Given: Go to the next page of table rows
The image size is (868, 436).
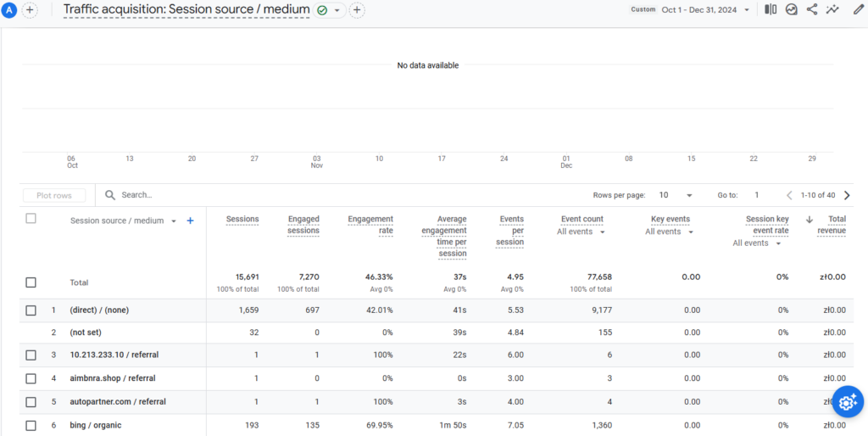Looking at the screenshot, I should [x=846, y=195].
